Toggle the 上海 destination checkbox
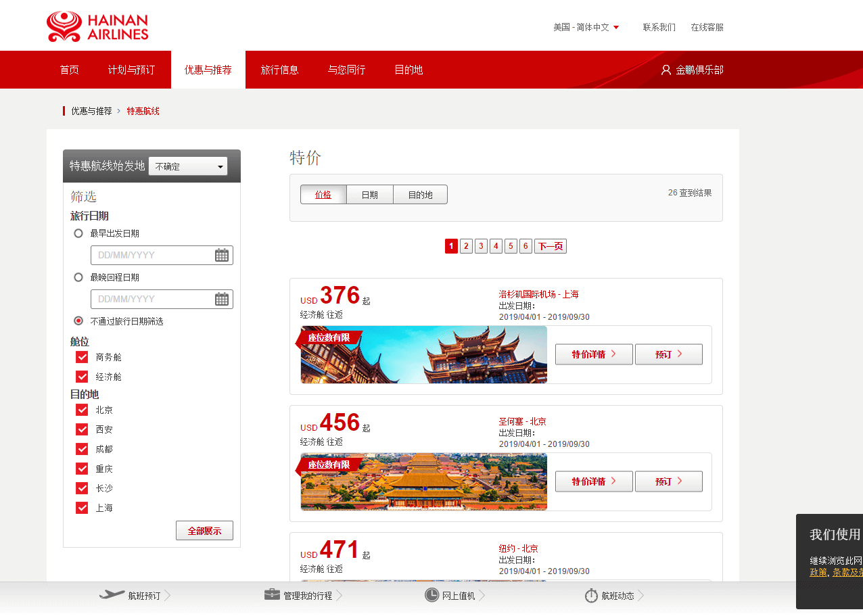This screenshot has height=616, width=863. click(82, 508)
